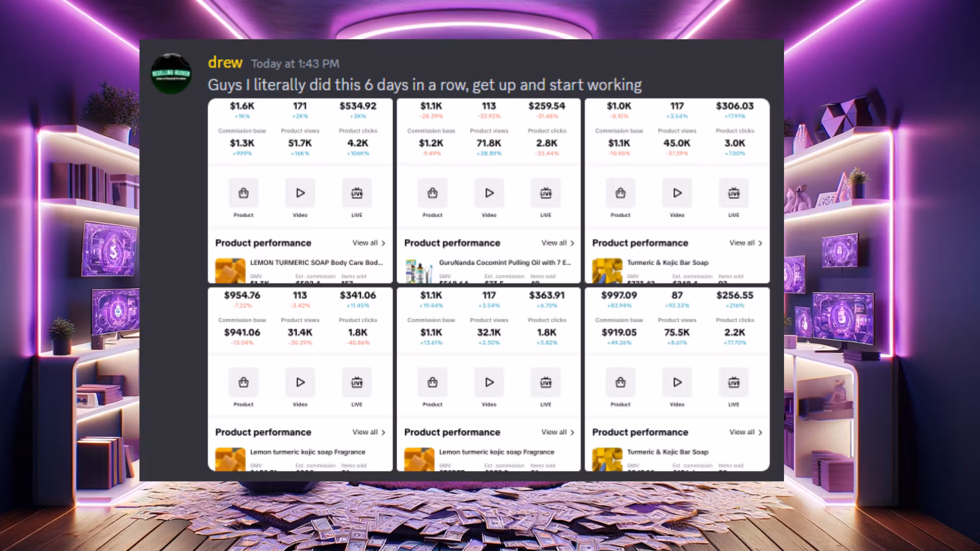Open Turmeric & Kojic Bar Soap top-right listing
This screenshot has width=980, height=551.
pos(667,263)
